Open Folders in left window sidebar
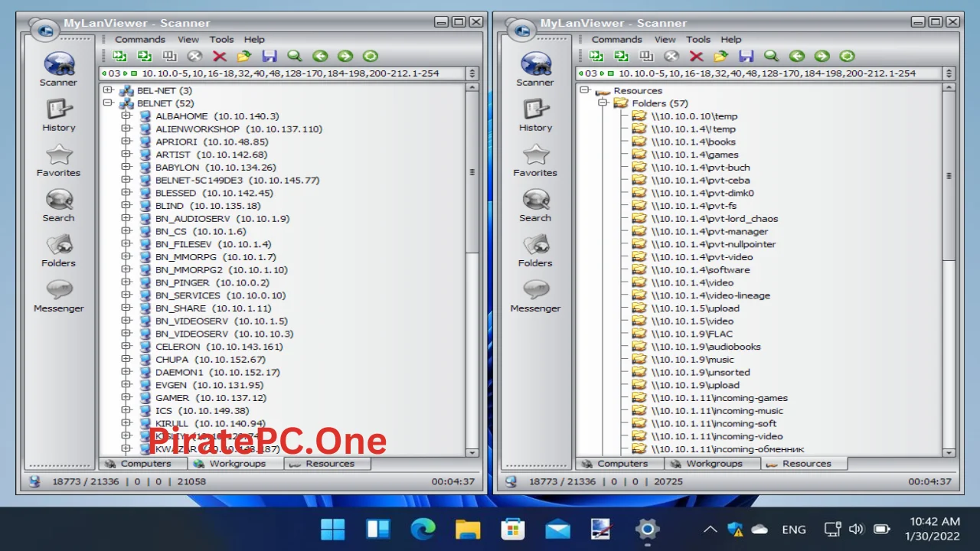Screen dimensions: 980x551 [59, 250]
